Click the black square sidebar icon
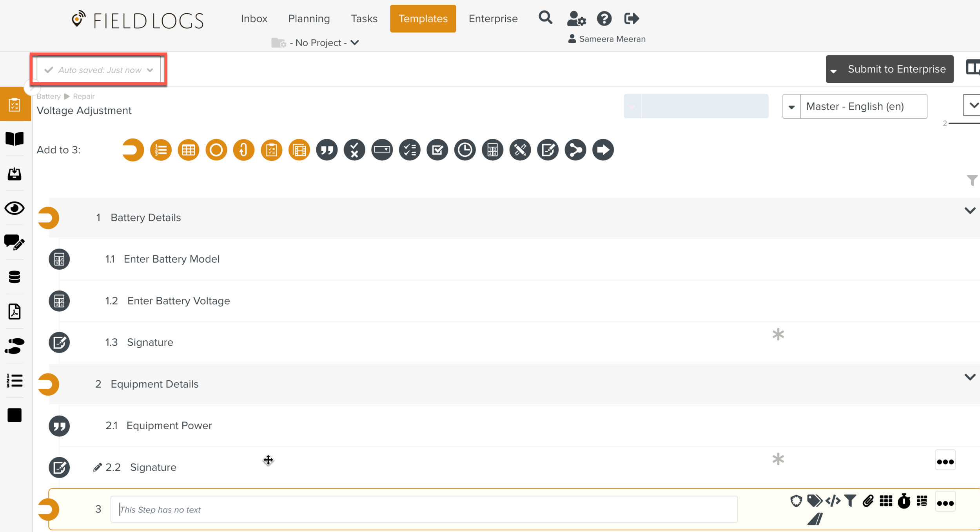 click(15, 415)
